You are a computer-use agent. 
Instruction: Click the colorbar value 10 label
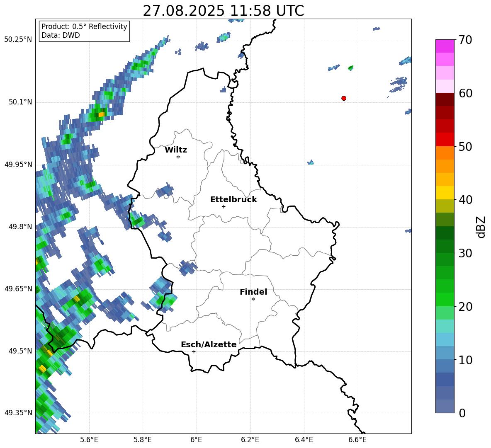pos(465,360)
